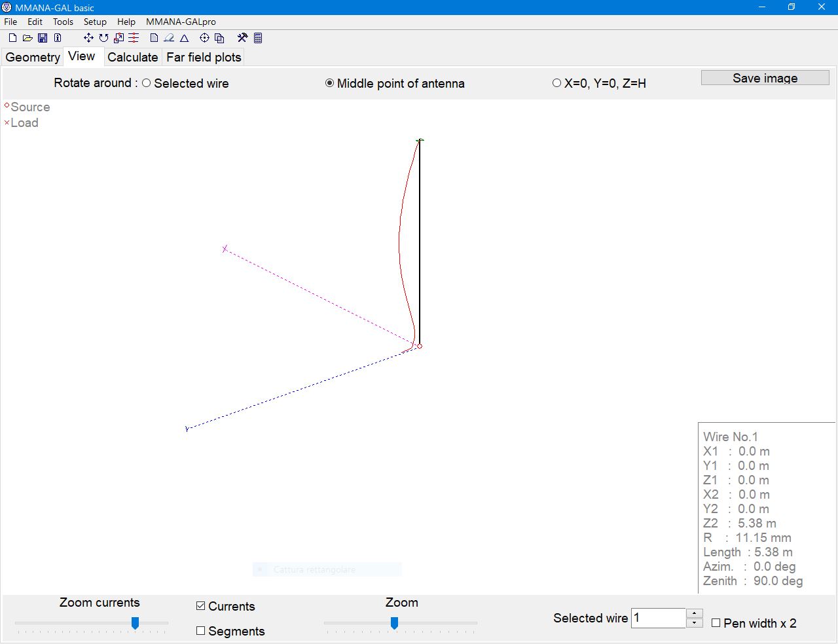Click the overlapping pages copy icon
The height and width of the screenshot is (644, 838).
[219, 38]
